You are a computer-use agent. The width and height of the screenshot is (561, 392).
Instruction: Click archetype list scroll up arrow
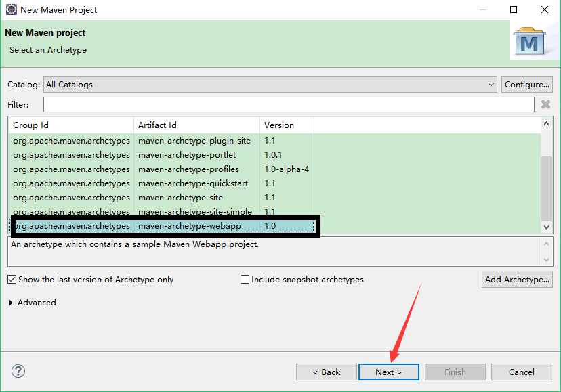546,124
